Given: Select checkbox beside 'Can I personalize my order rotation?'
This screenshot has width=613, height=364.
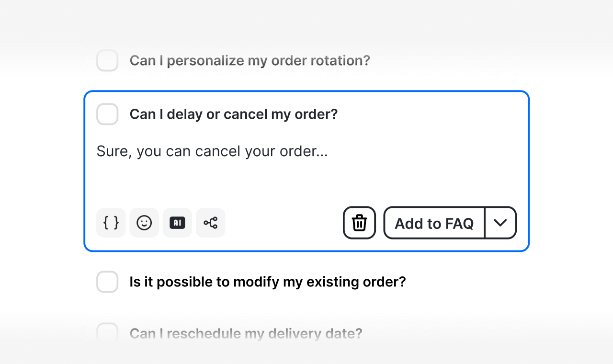Looking at the screenshot, I should pos(107,61).
